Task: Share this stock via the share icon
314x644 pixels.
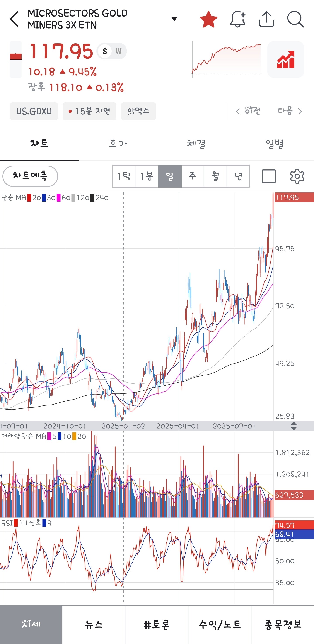Action: [x=266, y=19]
